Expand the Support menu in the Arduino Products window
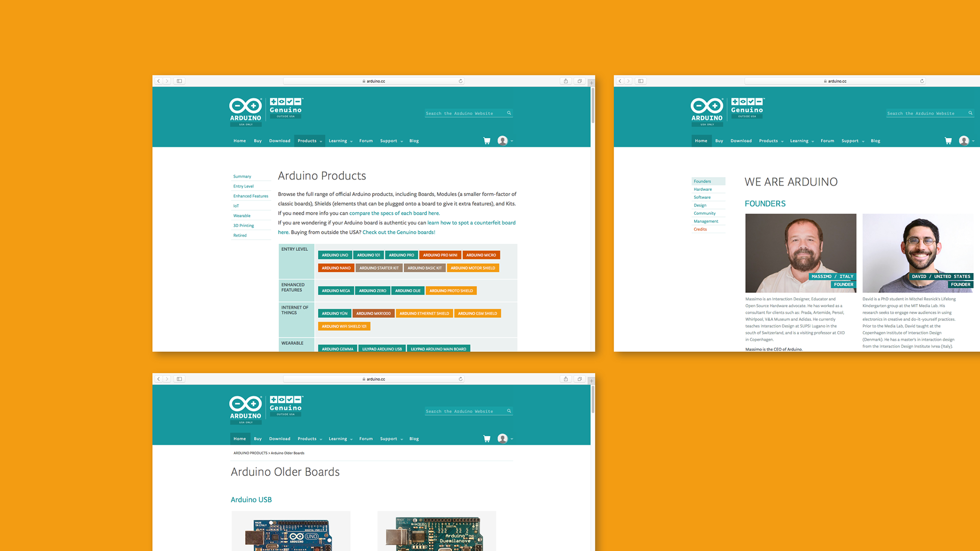980x551 pixels. coord(391,141)
